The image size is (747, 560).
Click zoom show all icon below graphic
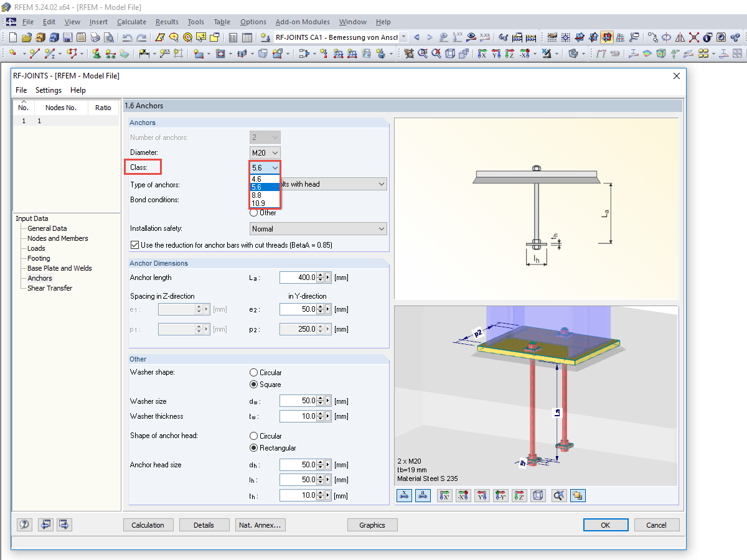click(559, 495)
